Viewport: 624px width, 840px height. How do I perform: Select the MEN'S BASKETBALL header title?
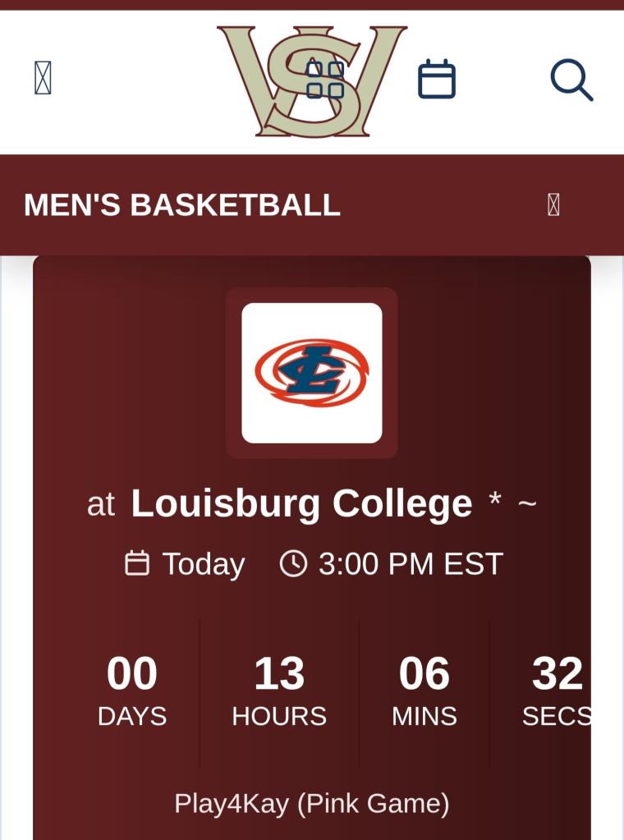(x=182, y=205)
